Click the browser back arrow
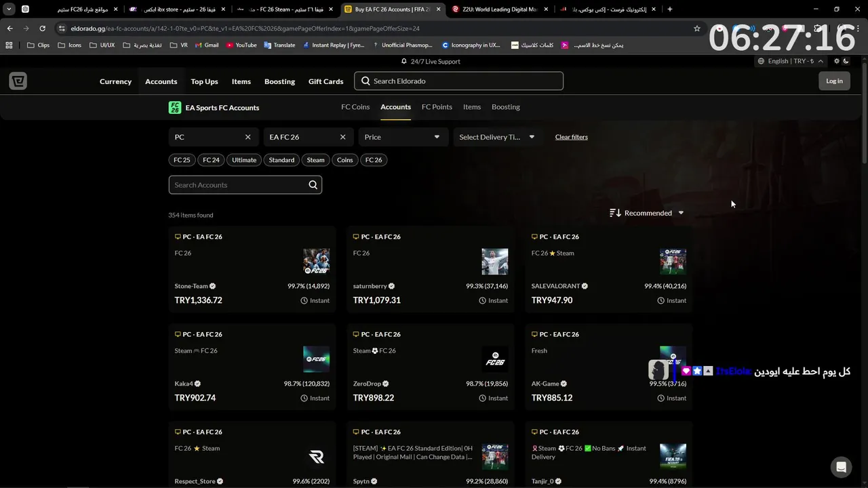This screenshot has height=488, width=868. (x=9, y=28)
